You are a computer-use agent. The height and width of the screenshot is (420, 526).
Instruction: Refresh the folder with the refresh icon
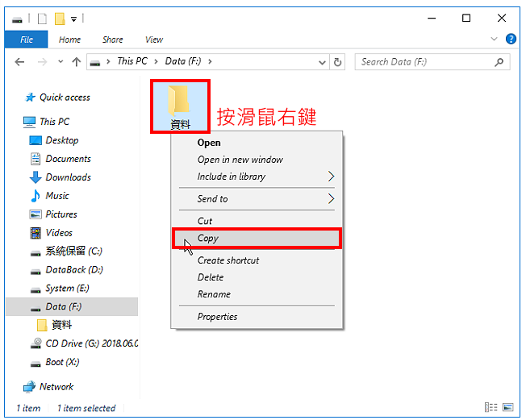tap(337, 62)
